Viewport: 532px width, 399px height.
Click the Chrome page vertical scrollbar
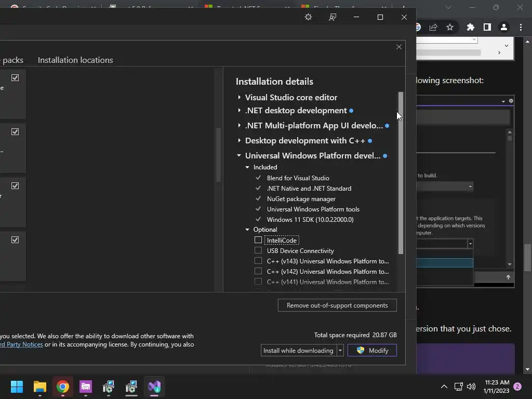[528, 258]
